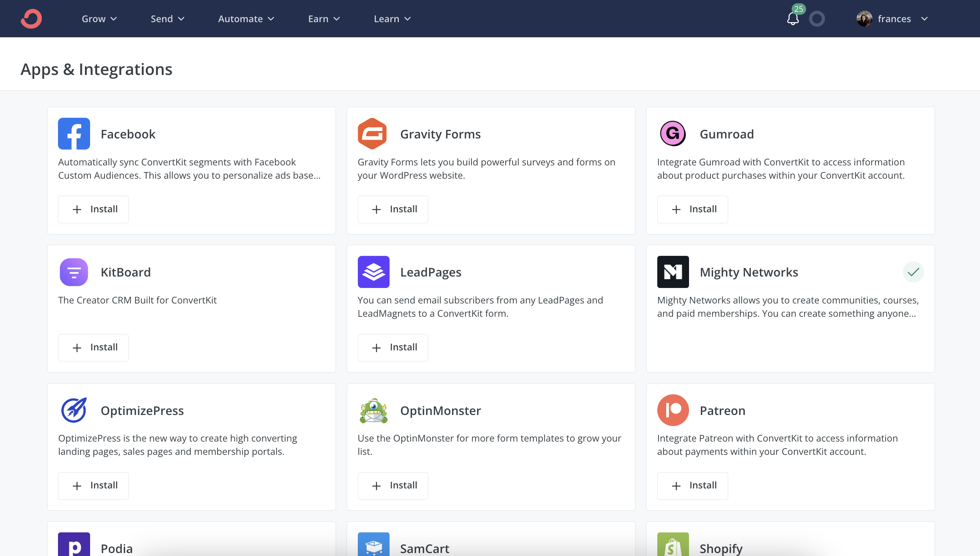Image resolution: width=980 pixels, height=556 pixels.
Task: Click the Mighty Networks logo icon
Action: click(673, 272)
